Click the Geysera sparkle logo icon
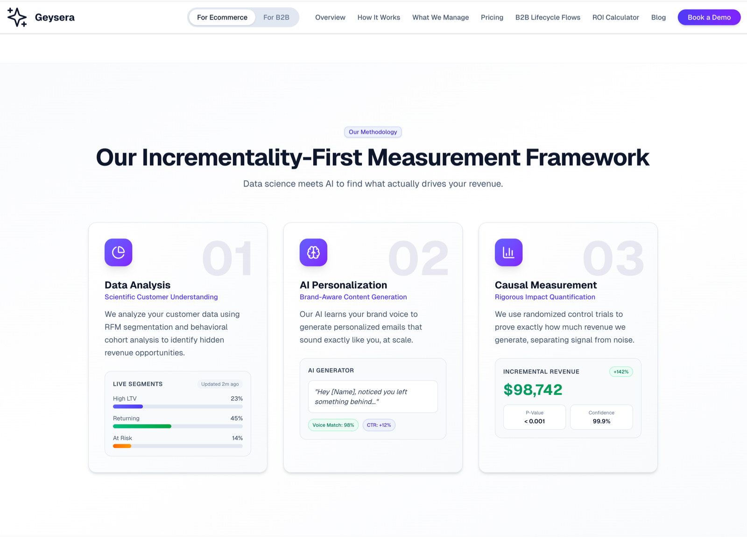 pyautogui.click(x=17, y=17)
